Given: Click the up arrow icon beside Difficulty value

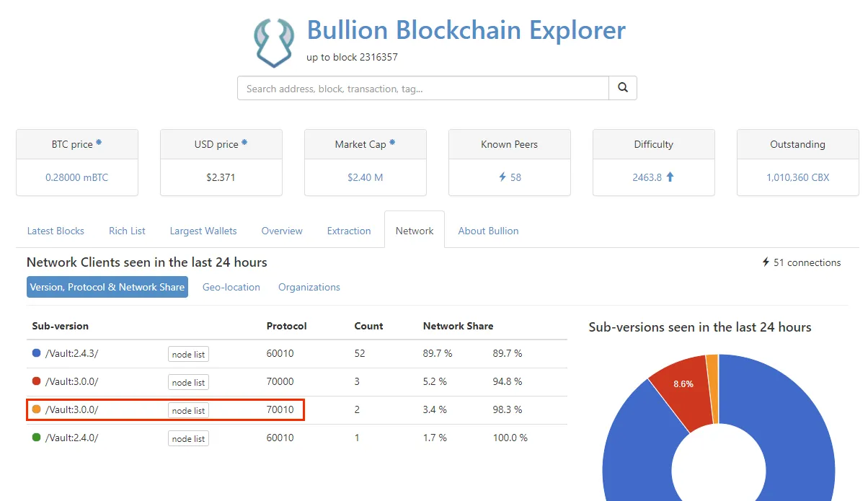Looking at the screenshot, I should [670, 177].
